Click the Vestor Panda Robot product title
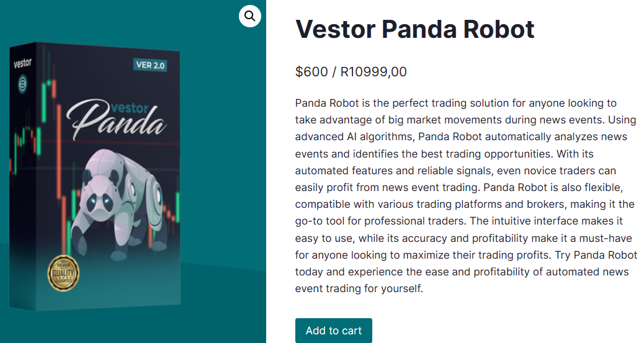 [x=415, y=29]
